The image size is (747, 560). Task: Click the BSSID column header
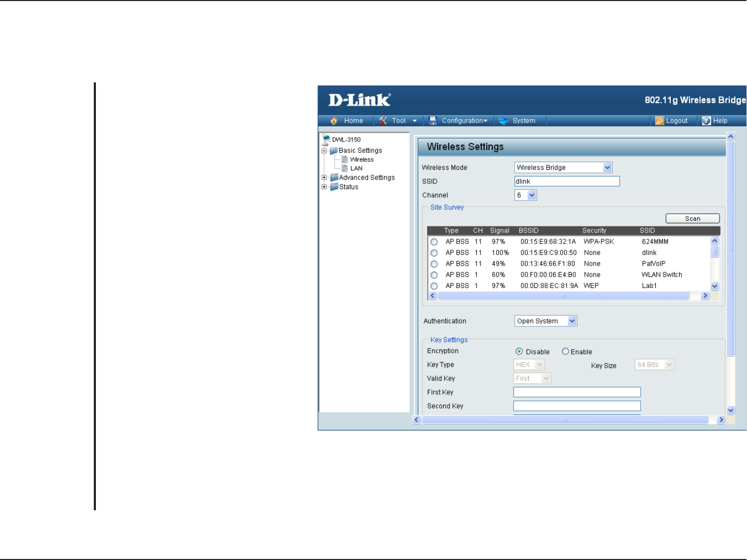(529, 231)
